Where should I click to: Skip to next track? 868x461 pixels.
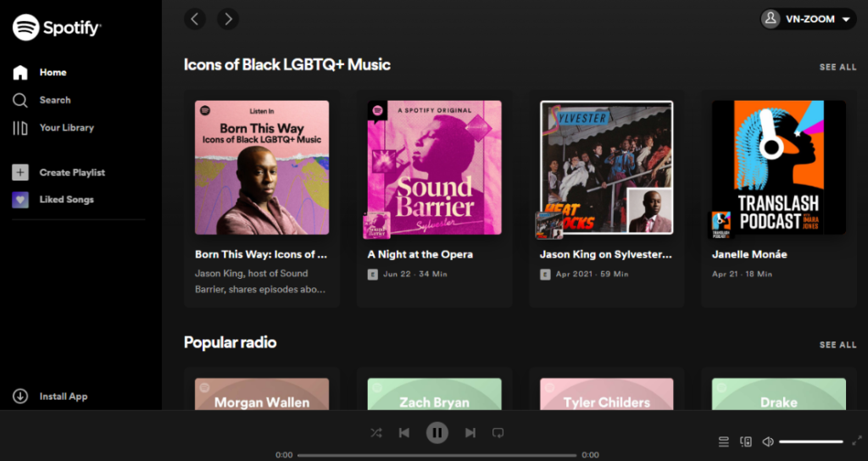pos(470,433)
